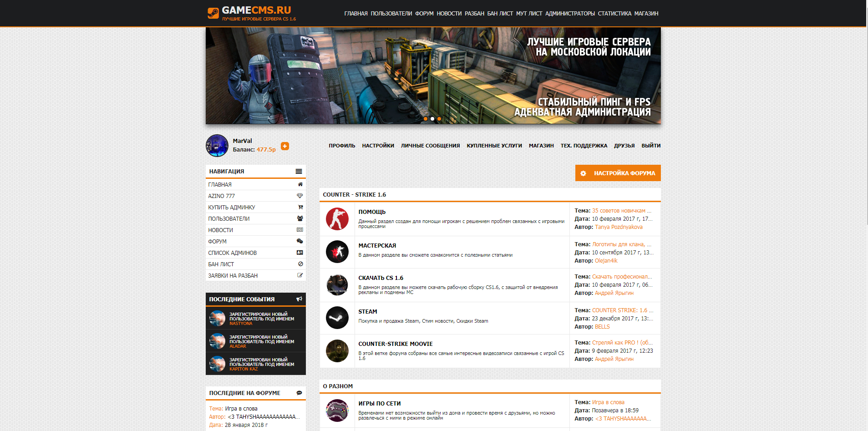Open the СКАЧАТЬ CS 1.6 section icon
The height and width of the screenshot is (431, 868).
(x=337, y=285)
